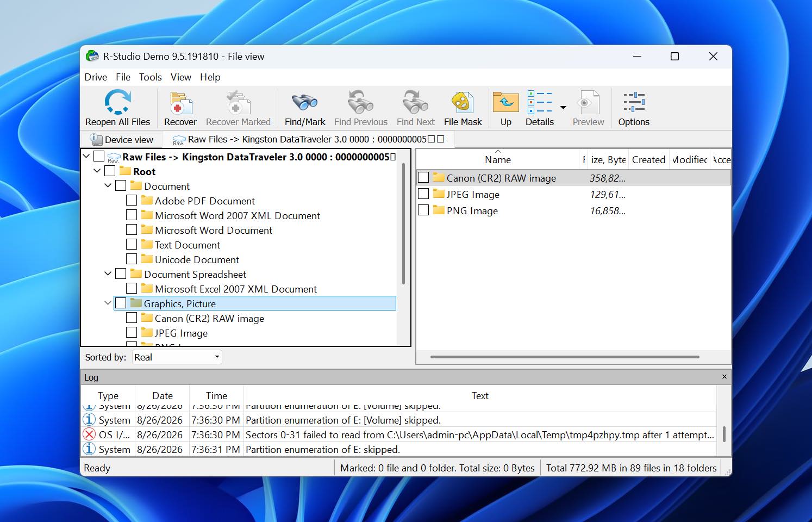The width and height of the screenshot is (812, 522).
Task: Close the Log panel
Action: click(x=724, y=377)
